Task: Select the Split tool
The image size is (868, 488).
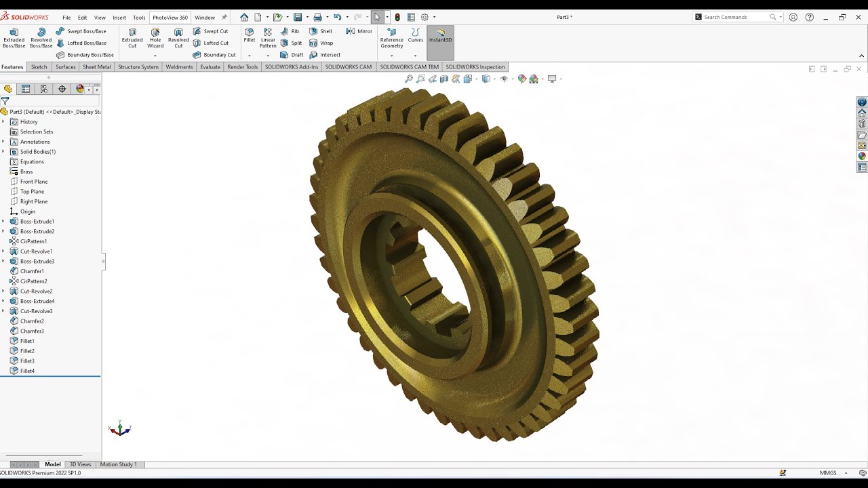Action: tap(291, 43)
